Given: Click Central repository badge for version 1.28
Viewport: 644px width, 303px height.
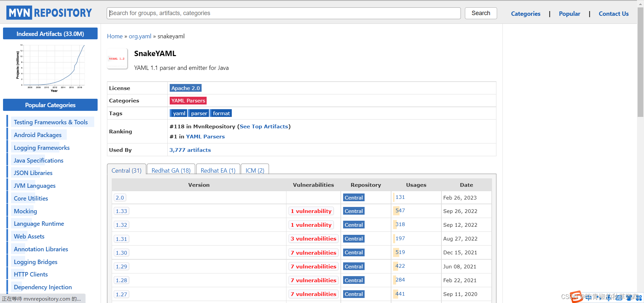Looking at the screenshot, I should coord(354,280).
